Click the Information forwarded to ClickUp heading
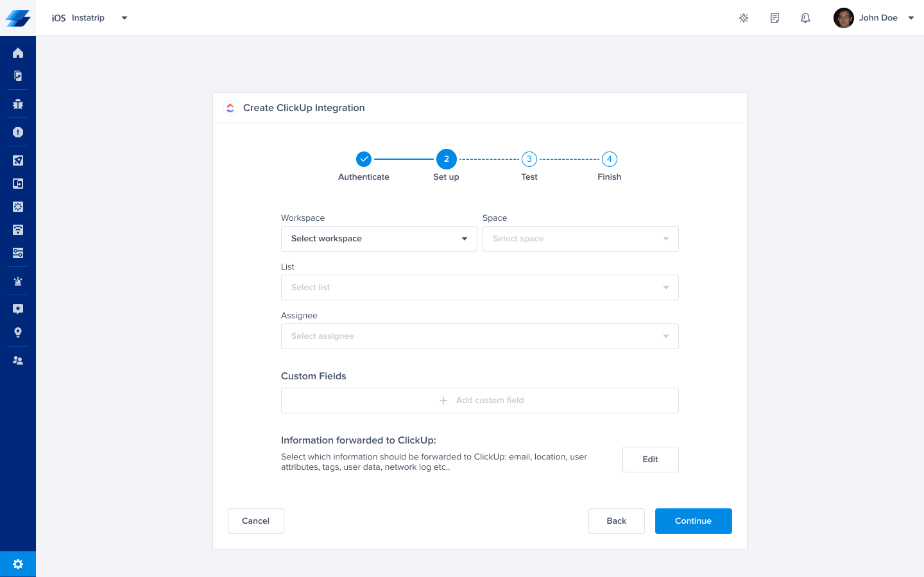This screenshot has width=924, height=577. (359, 440)
